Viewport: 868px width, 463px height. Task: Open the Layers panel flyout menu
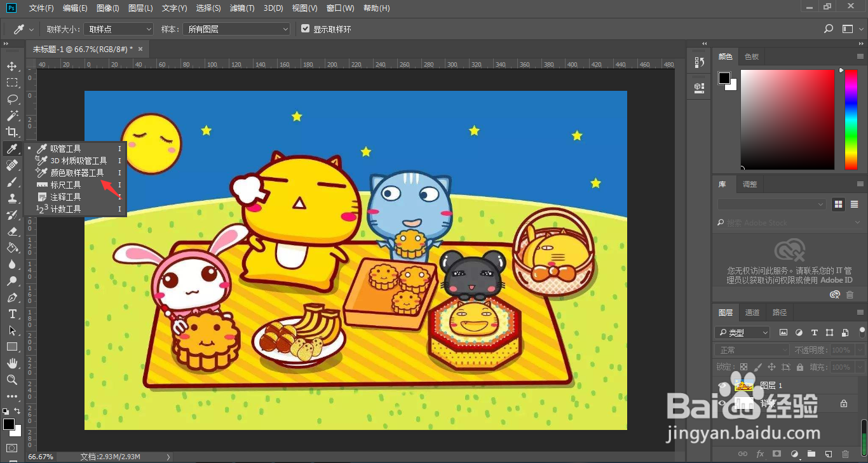click(860, 312)
